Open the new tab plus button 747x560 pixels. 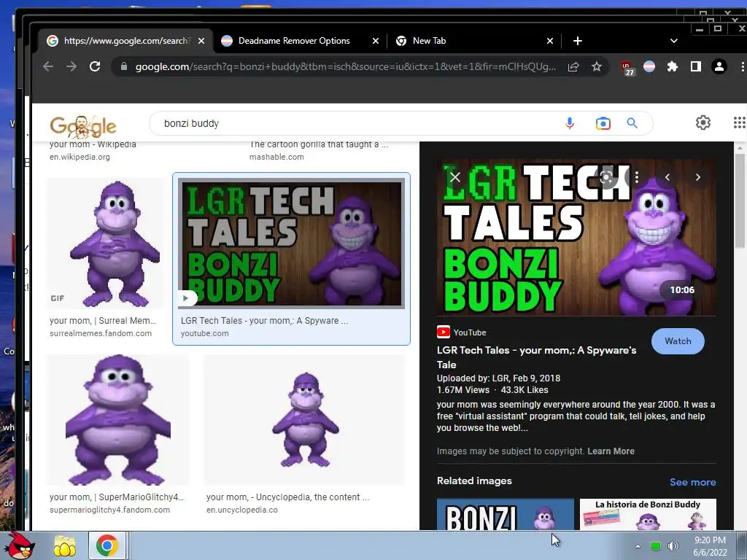578,41
